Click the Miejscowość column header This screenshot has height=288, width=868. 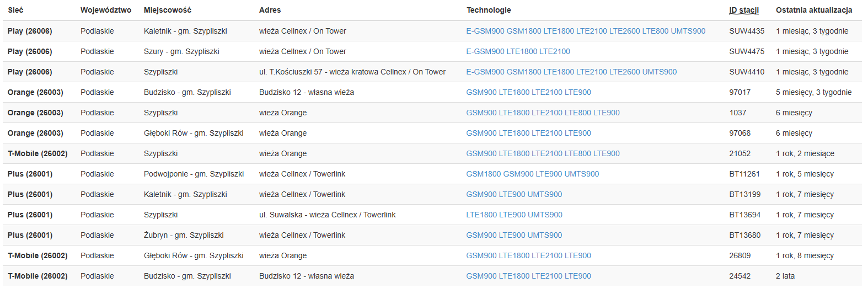[168, 10]
